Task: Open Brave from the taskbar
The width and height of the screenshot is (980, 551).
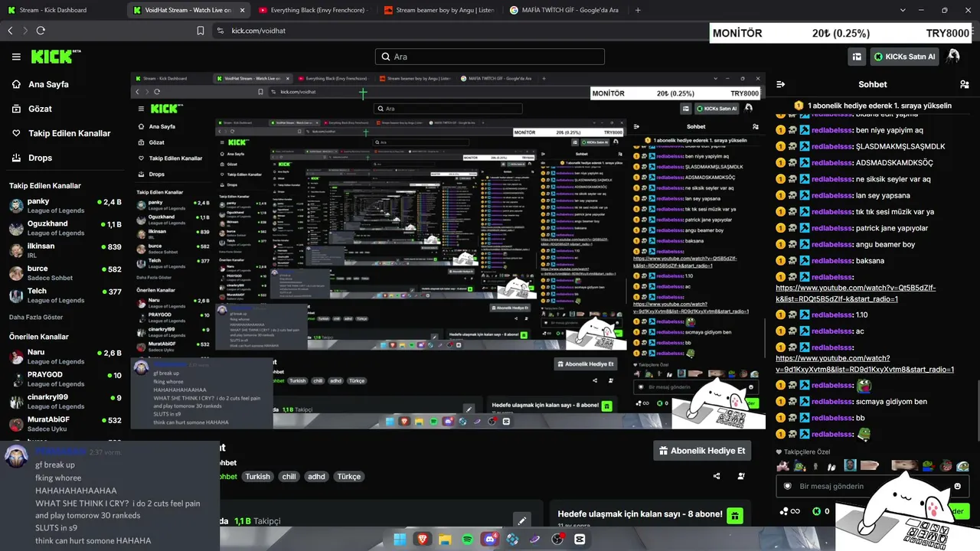Action: 423,540
